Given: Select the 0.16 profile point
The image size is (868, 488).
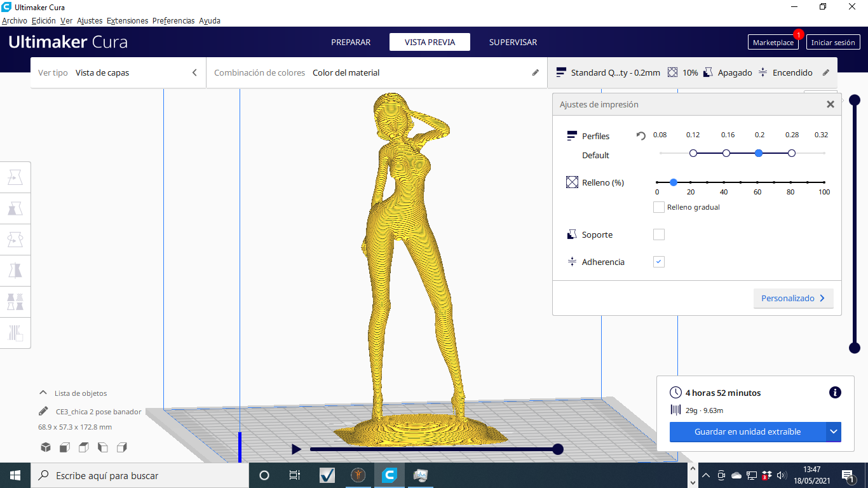Looking at the screenshot, I should coord(726,153).
